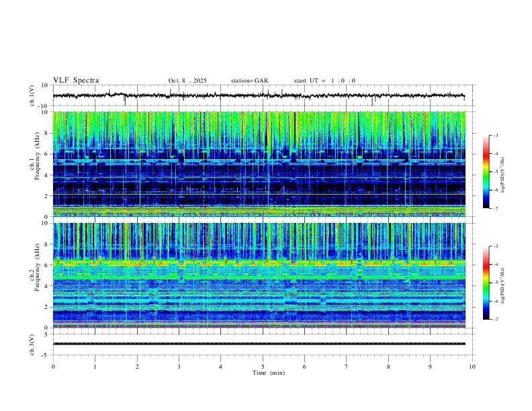532x411 pixels.
Task: Click the time axis tick label "7"
Action: [347, 367]
